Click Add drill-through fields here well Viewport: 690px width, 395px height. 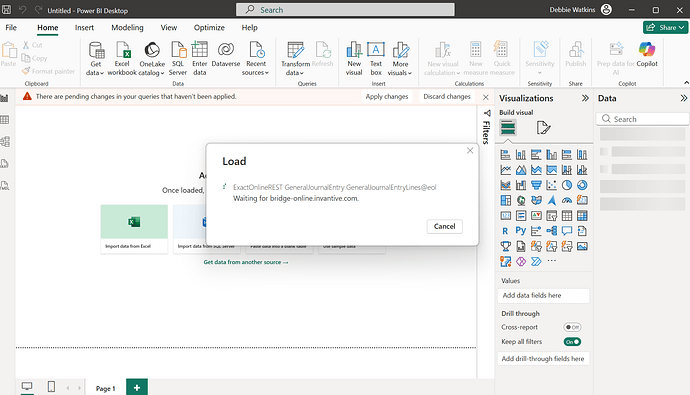click(543, 359)
